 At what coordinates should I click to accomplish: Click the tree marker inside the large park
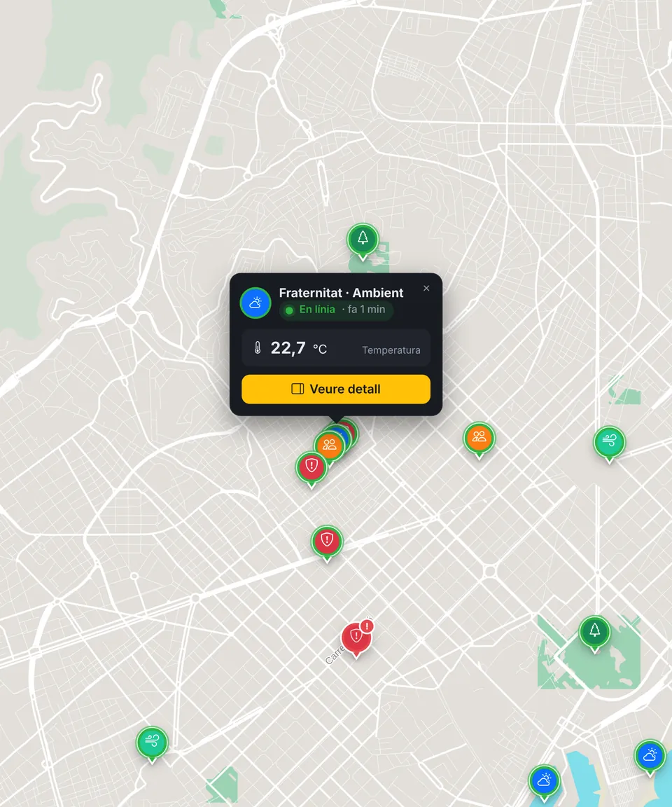pos(594,631)
